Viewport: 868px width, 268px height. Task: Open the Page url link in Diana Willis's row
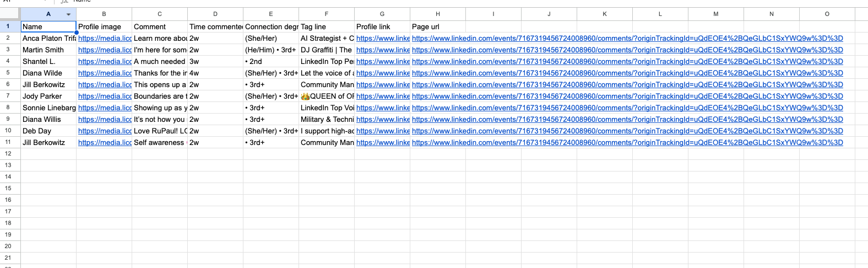pyautogui.click(x=627, y=119)
